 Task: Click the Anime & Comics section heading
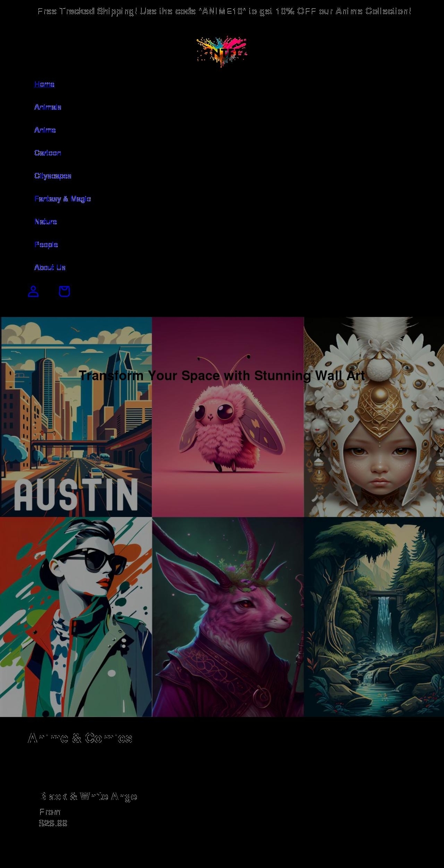pos(80,738)
